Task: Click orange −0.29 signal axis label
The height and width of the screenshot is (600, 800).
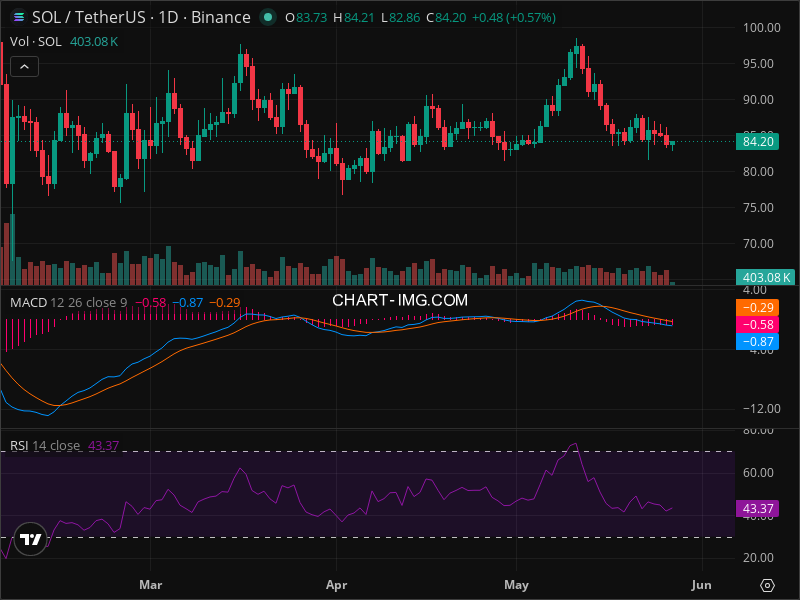Action: coord(757,308)
